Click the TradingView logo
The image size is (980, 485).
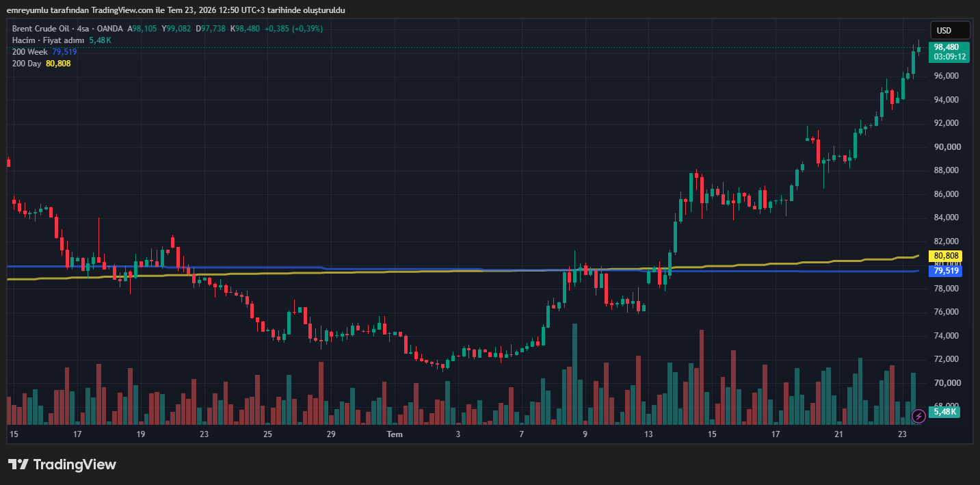click(62, 464)
